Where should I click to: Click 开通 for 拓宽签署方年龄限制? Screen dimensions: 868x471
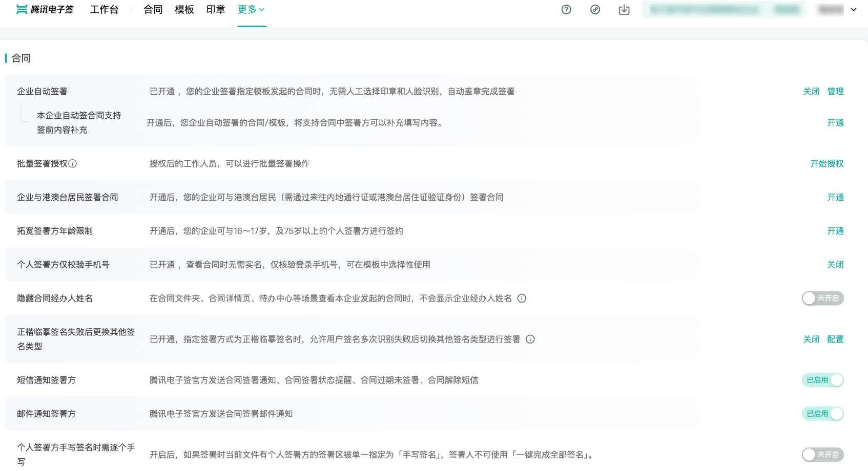pos(835,231)
